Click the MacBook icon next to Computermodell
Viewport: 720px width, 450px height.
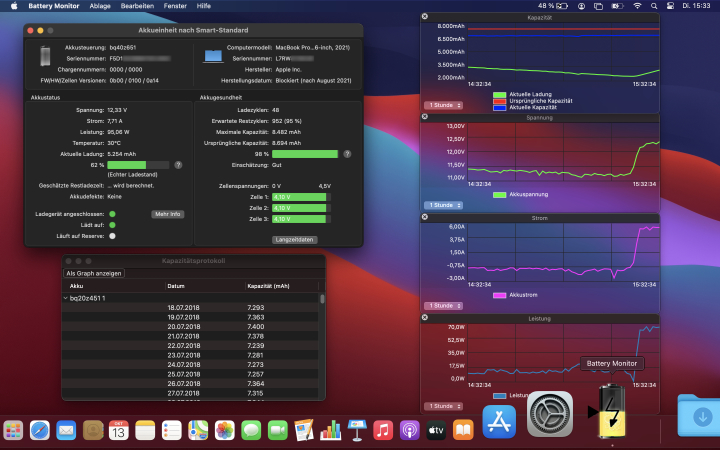(213, 56)
